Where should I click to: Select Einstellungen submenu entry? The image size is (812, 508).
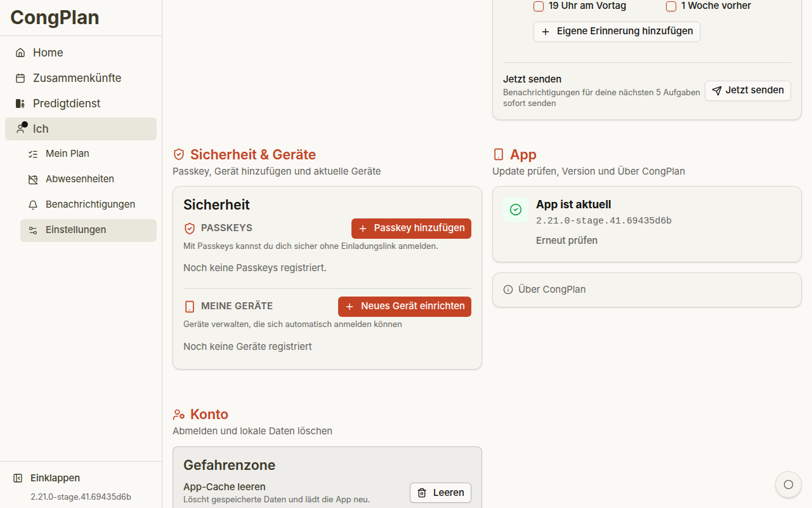pos(88,230)
